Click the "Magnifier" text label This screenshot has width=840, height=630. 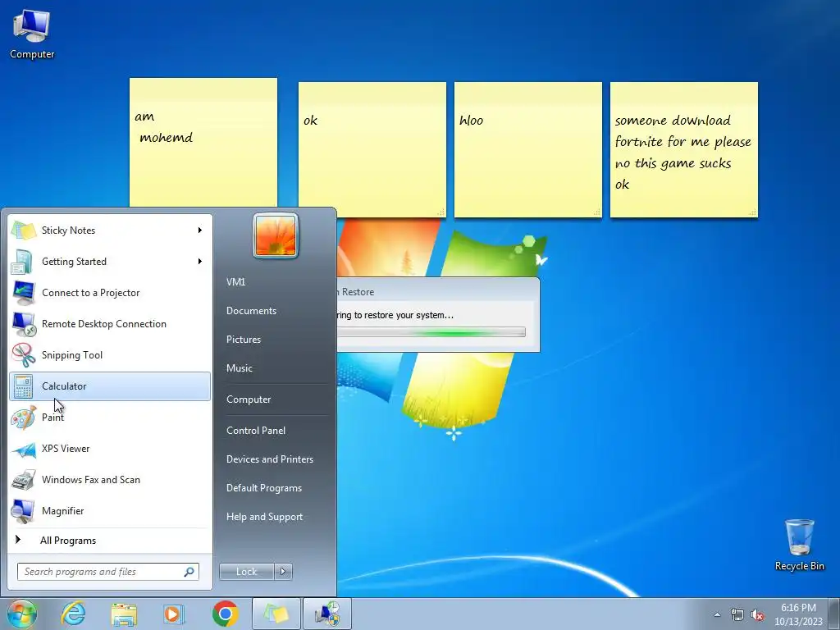[x=62, y=511]
